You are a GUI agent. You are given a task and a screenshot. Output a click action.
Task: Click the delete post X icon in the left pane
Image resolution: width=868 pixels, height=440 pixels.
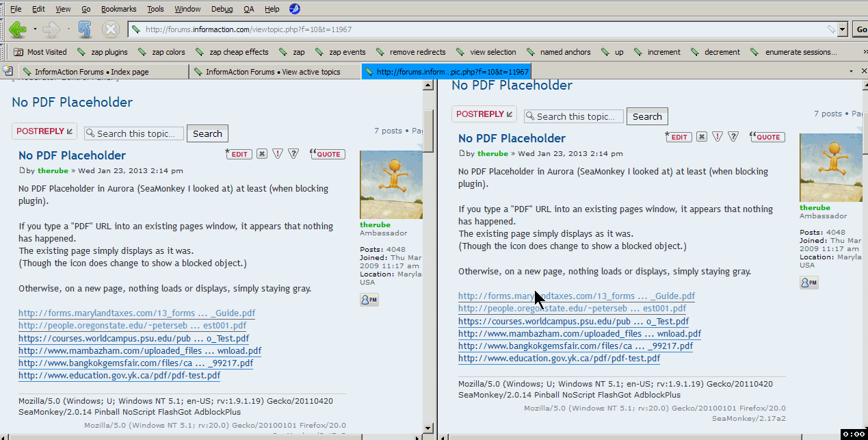[262, 154]
